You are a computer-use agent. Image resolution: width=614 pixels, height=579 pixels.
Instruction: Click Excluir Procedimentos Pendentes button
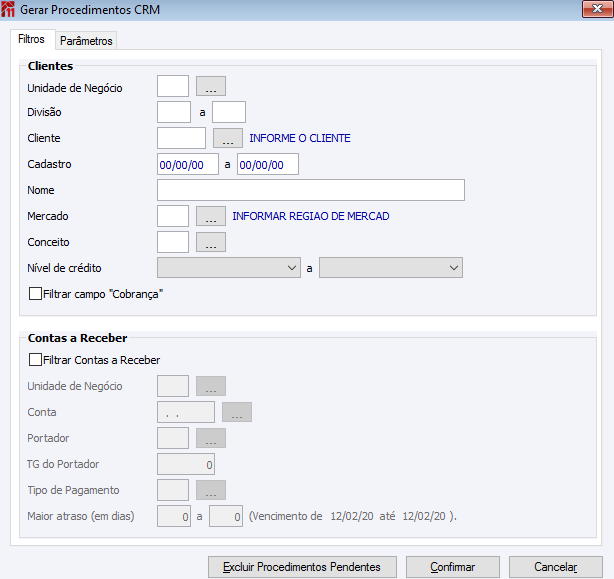tap(302, 567)
